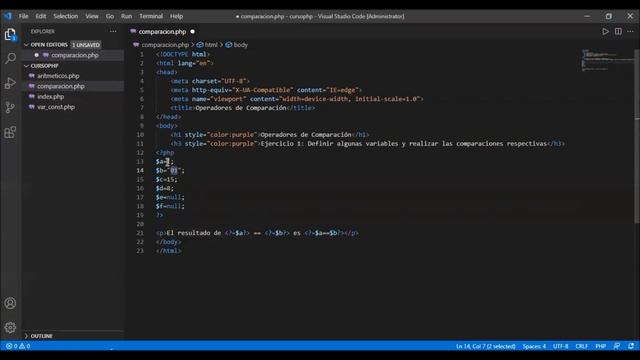Click the VS Code logo icon

pyautogui.click(x=8, y=16)
